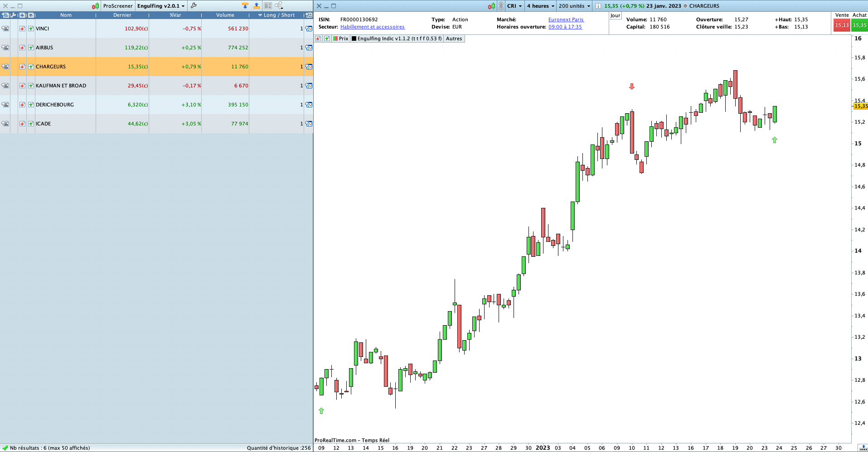The image size is (868, 452).
Task: Open the chart icon on the ICADE row
Action: [309, 124]
